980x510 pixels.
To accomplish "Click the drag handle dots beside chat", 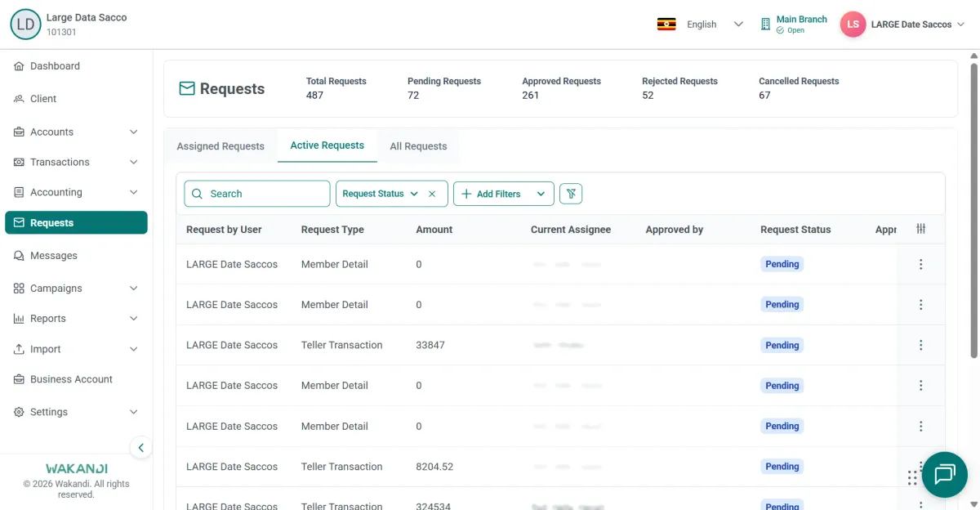I will pos(912,478).
